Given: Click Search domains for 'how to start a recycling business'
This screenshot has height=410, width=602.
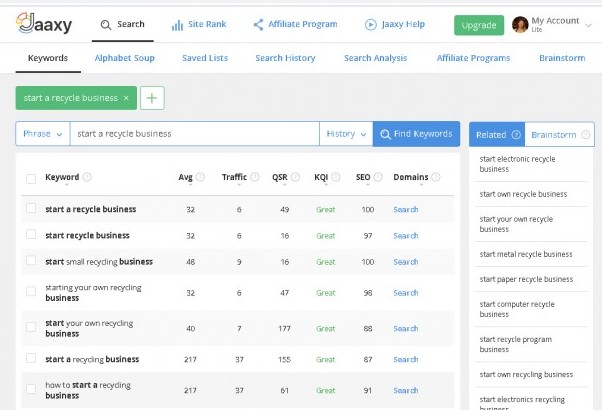Looking at the screenshot, I should point(406,390).
